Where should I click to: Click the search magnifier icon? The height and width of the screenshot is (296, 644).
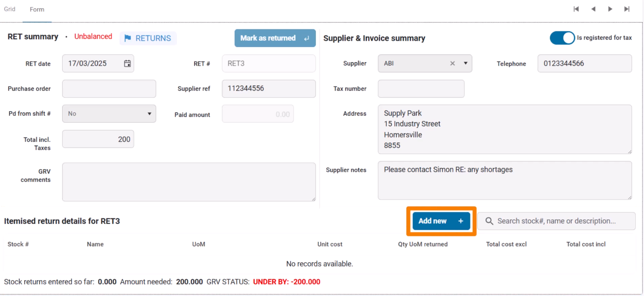coord(489,221)
